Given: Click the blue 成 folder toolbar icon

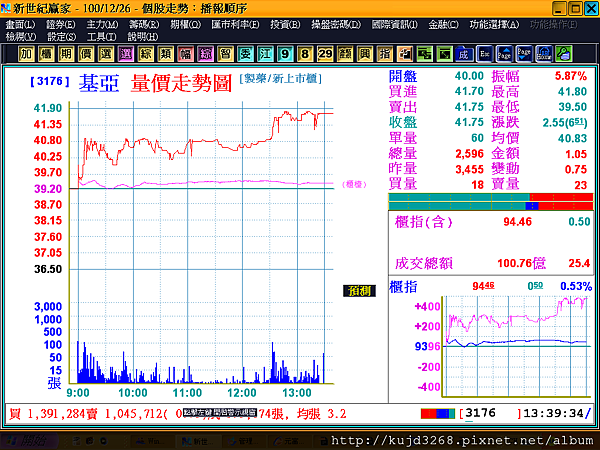Looking at the screenshot, I should tap(464, 54).
